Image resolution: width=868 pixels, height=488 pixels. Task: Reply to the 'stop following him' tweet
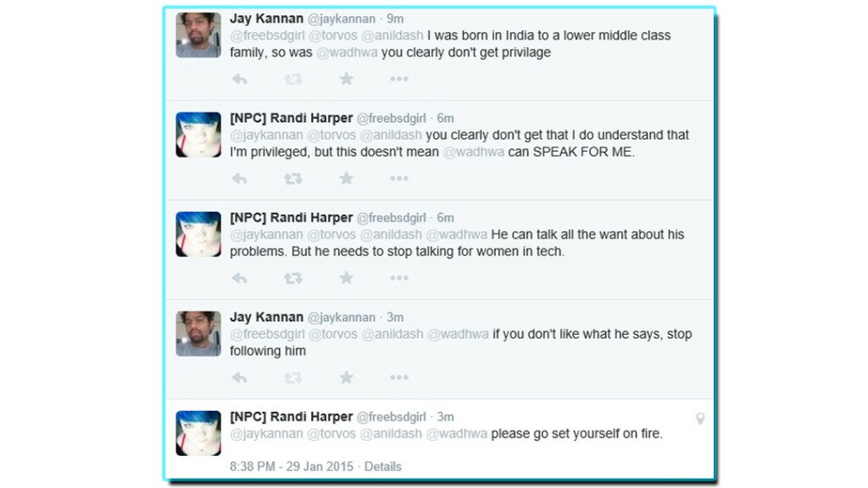click(239, 378)
